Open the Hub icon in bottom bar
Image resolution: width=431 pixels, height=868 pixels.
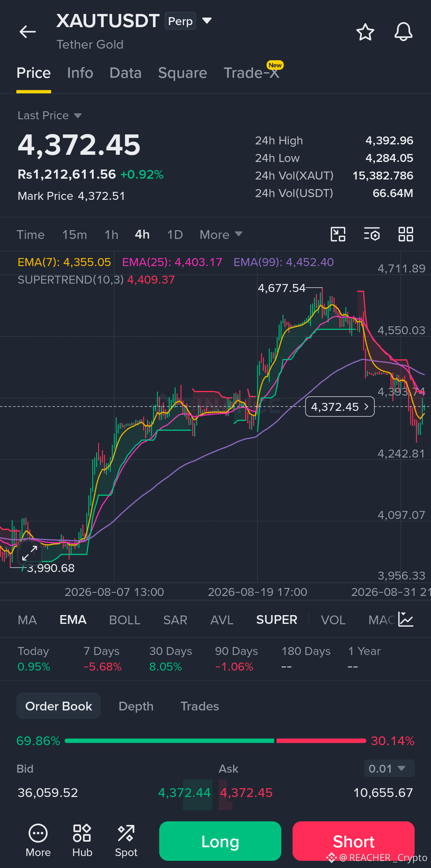tap(82, 841)
